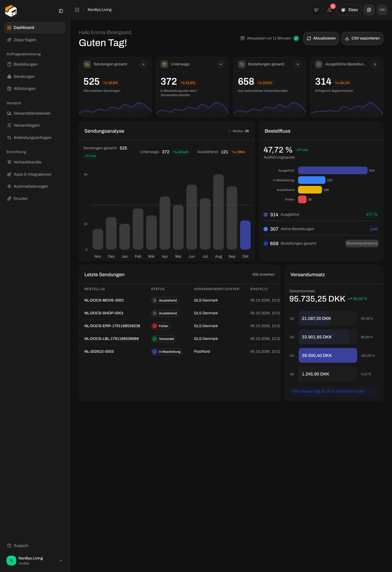
Task: Click the arrow on Unterwegs card
Action: (220, 64)
